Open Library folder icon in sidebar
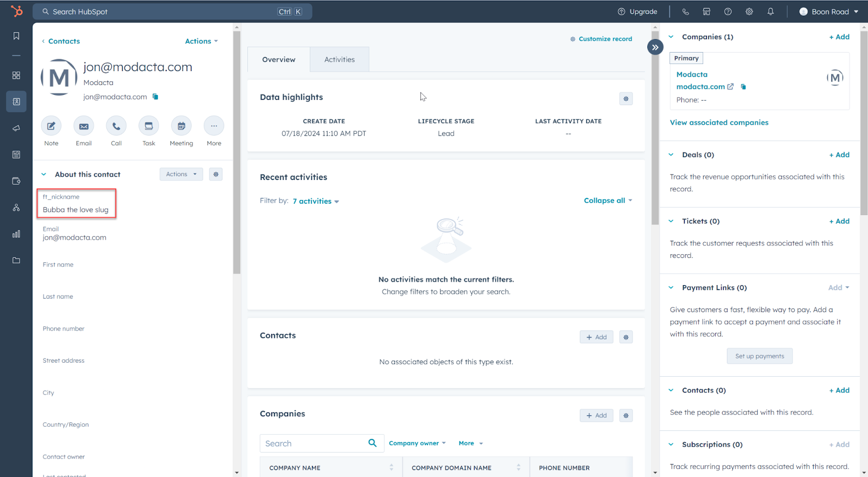The image size is (868, 477). coord(16,260)
